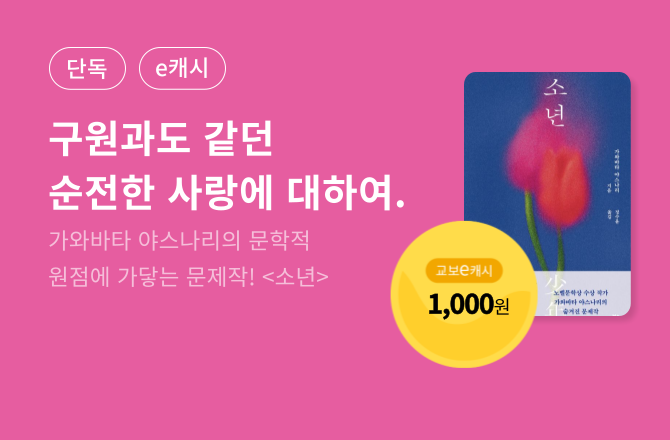
Task: Select the e캐시 pill badge
Action: click(182, 68)
